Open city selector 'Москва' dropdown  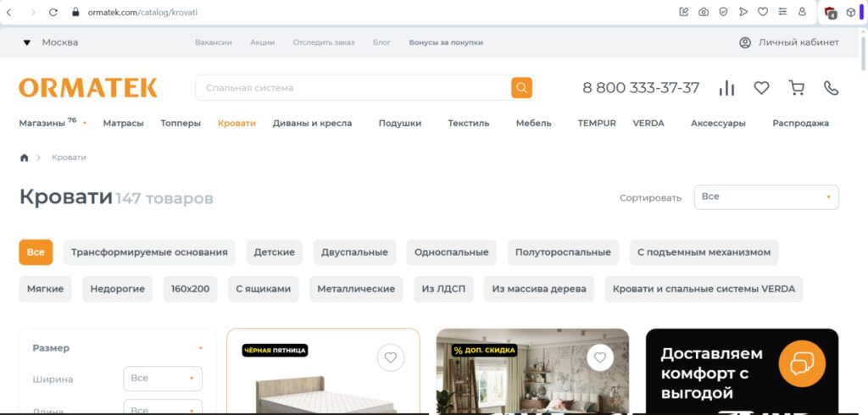51,42
